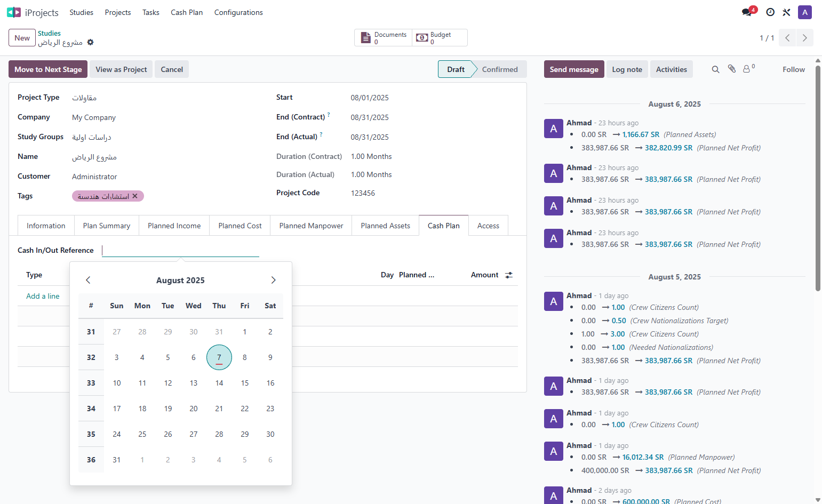The height and width of the screenshot is (504, 822).
Task: Click the iProjects app logo icon
Action: tap(14, 12)
